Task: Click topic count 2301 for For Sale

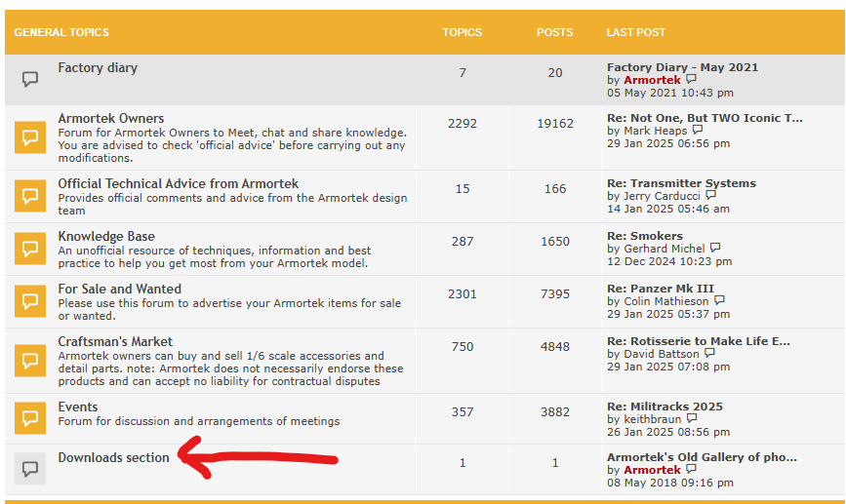Action: tap(463, 294)
